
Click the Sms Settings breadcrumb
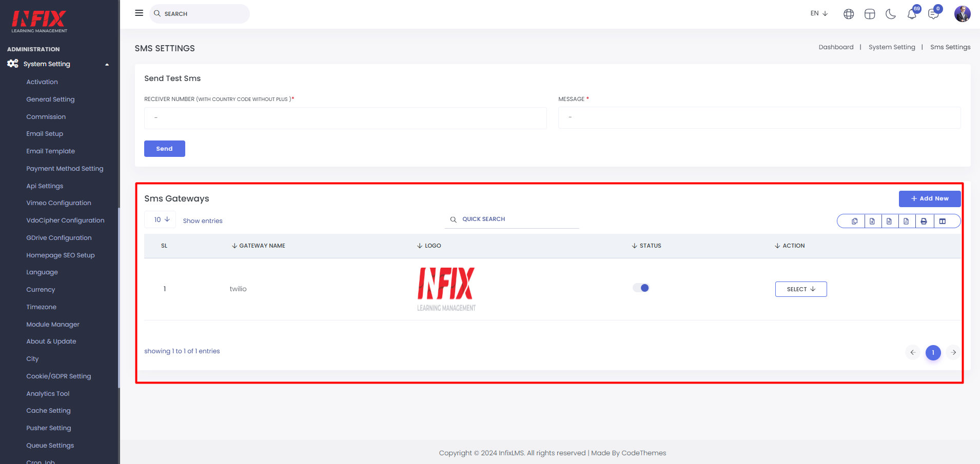click(950, 47)
